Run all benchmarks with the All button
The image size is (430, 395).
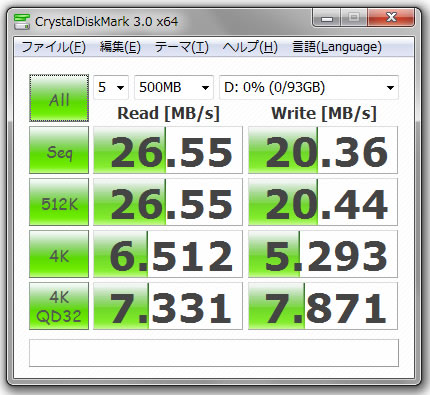[59, 98]
